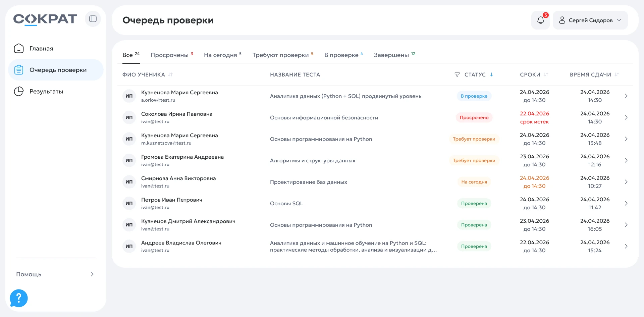Open Очередь проверки sidebar item

click(x=56, y=70)
